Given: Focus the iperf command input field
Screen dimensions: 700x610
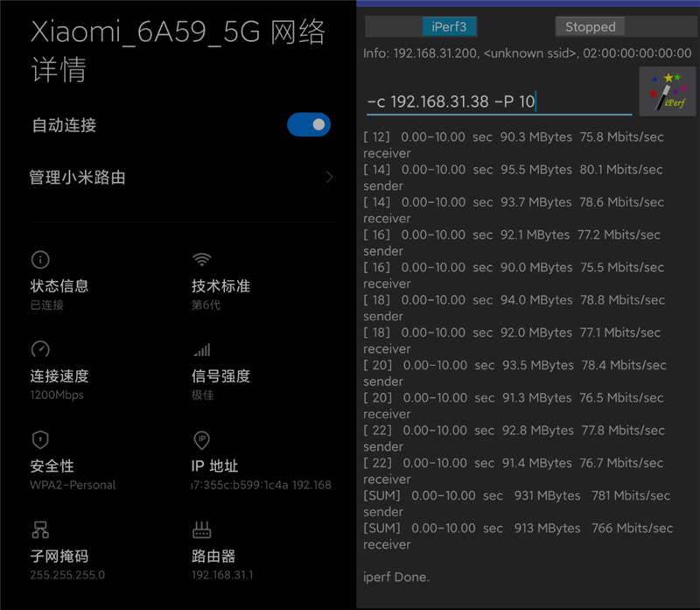Looking at the screenshot, I should point(499,102).
